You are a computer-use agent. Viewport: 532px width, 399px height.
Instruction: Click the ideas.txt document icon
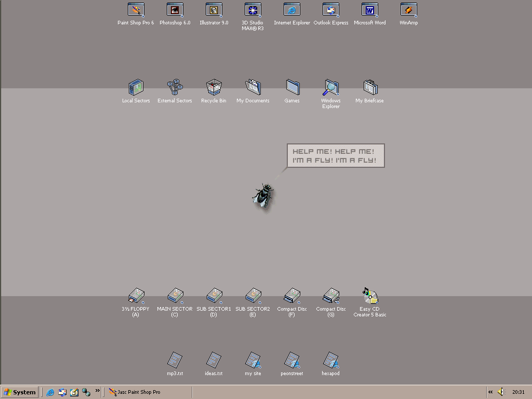coord(214,360)
